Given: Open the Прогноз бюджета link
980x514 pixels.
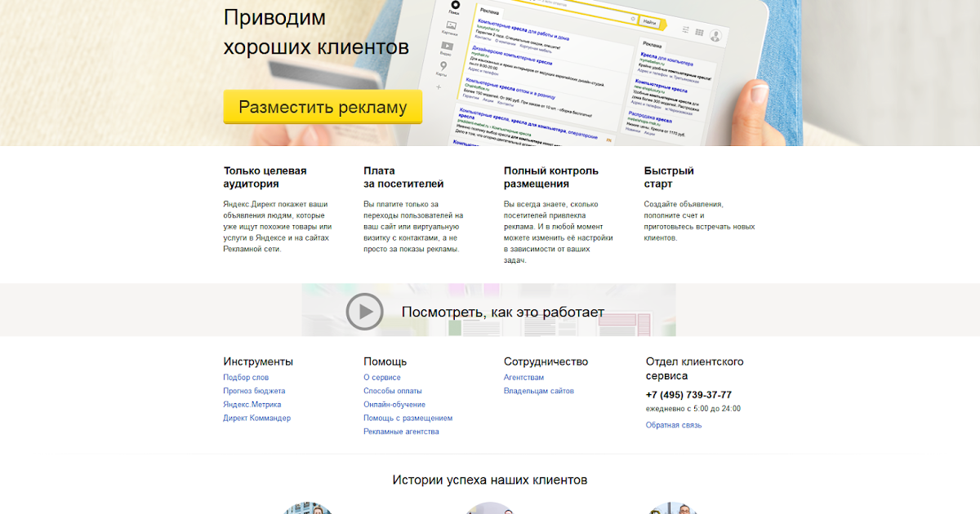Looking at the screenshot, I should [x=254, y=391].
